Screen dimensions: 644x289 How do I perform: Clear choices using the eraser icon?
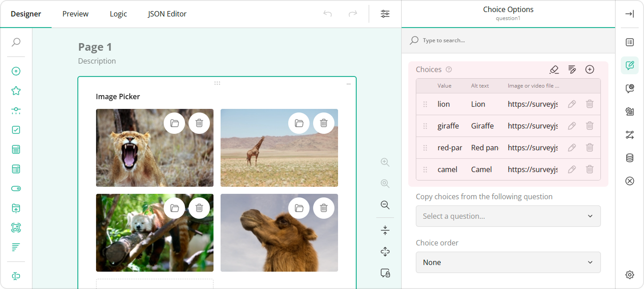pos(554,69)
